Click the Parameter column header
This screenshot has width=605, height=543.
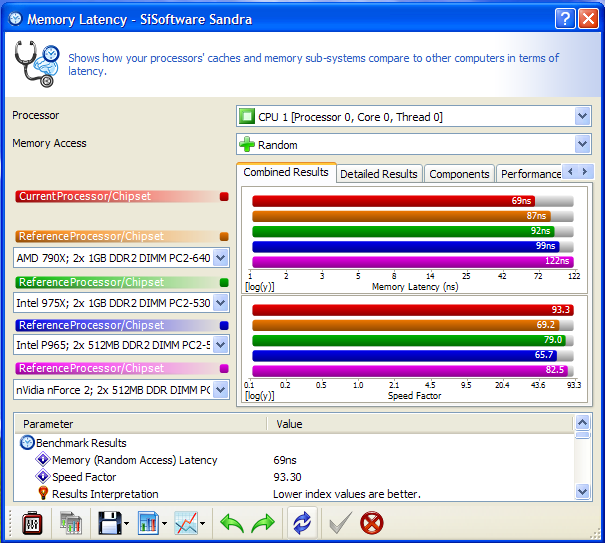140,424
